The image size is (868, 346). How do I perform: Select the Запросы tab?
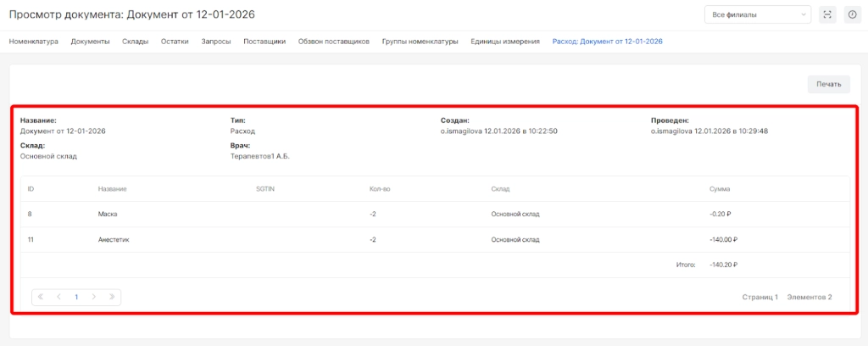coord(216,41)
